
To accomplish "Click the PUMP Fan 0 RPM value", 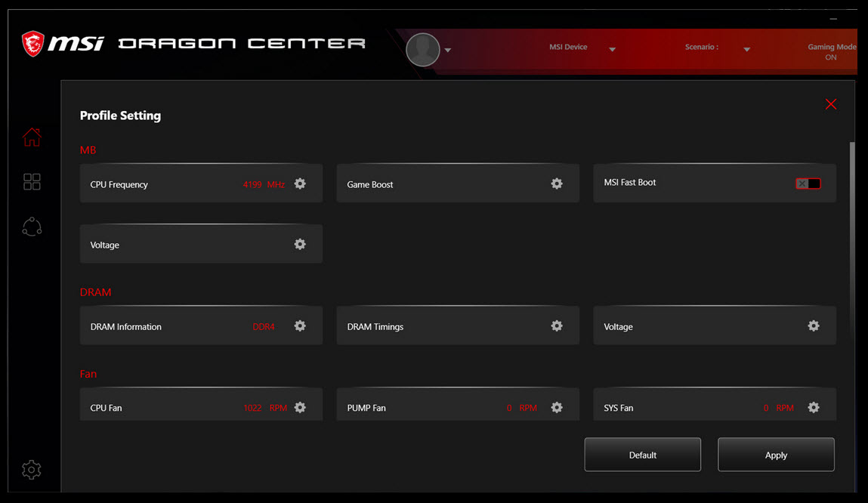I will 521,408.
